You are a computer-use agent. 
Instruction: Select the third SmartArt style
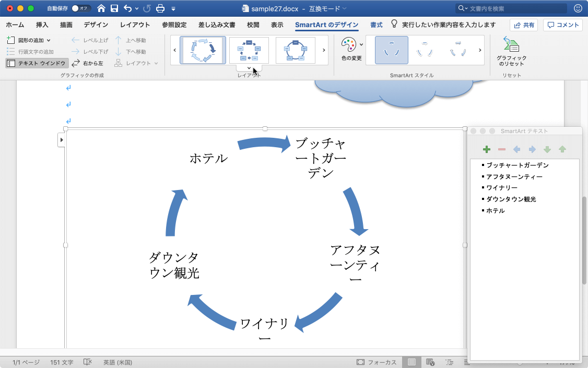[458, 50]
